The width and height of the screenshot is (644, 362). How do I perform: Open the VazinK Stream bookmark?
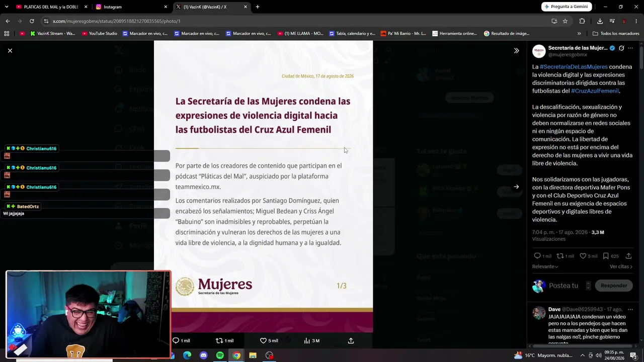tap(52, 34)
